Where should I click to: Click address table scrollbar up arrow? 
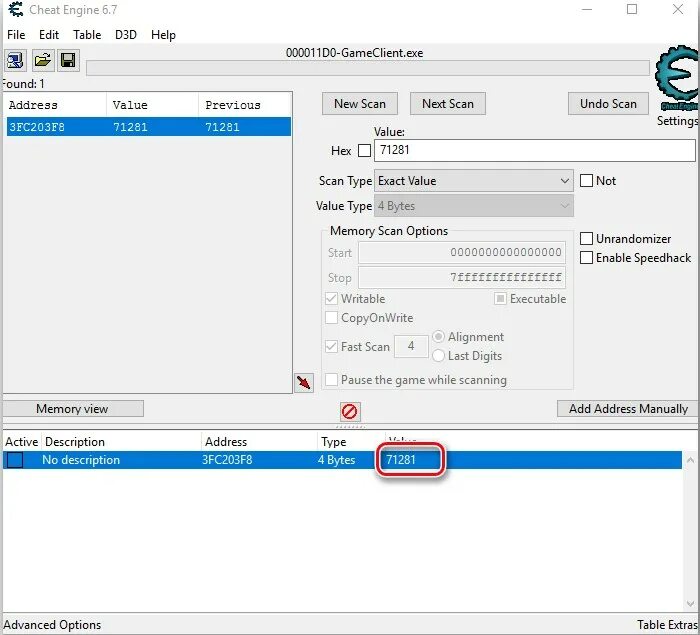690,460
